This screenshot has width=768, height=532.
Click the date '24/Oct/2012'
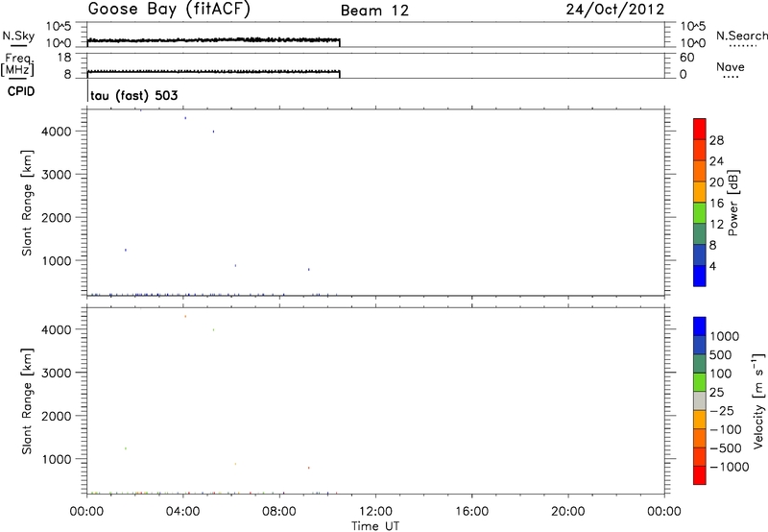[615, 10]
